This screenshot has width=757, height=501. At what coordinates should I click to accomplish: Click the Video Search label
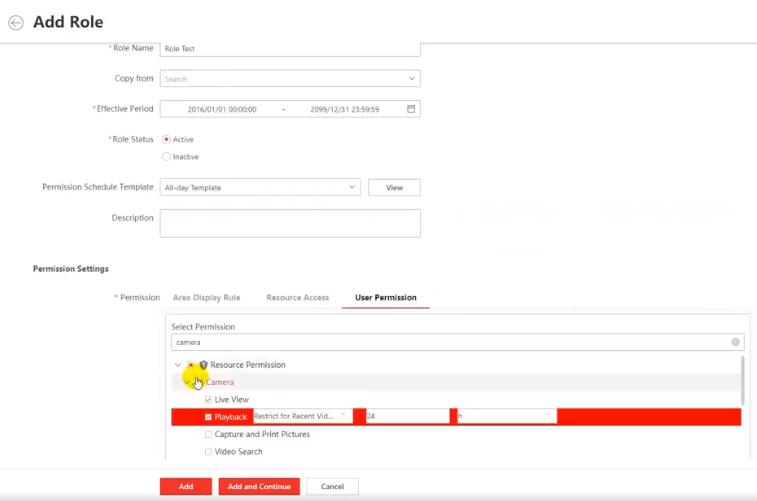pos(238,451)
